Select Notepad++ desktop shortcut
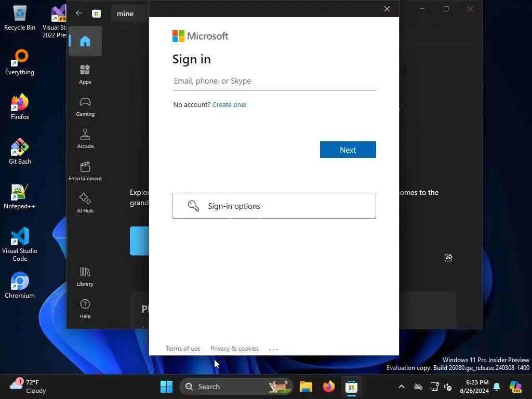 point(20,196)
